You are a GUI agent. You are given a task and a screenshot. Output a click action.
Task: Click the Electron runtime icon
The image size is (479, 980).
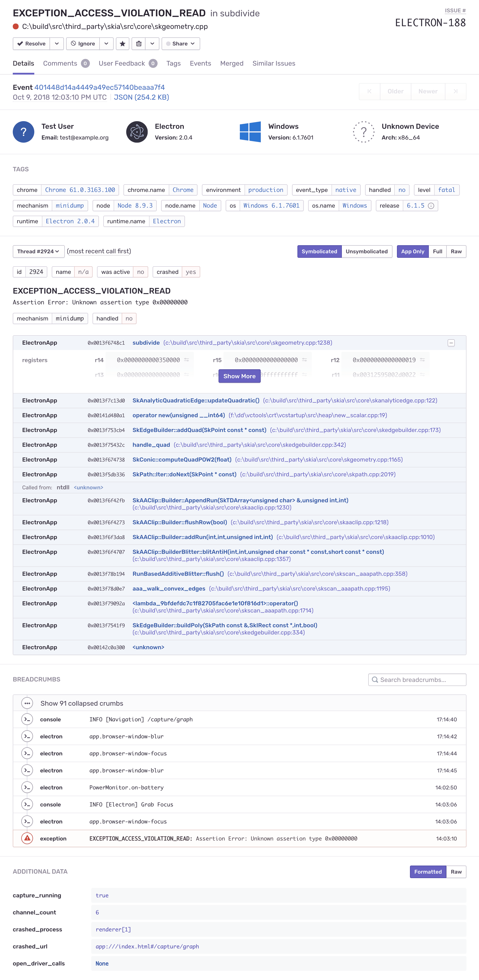137,132
